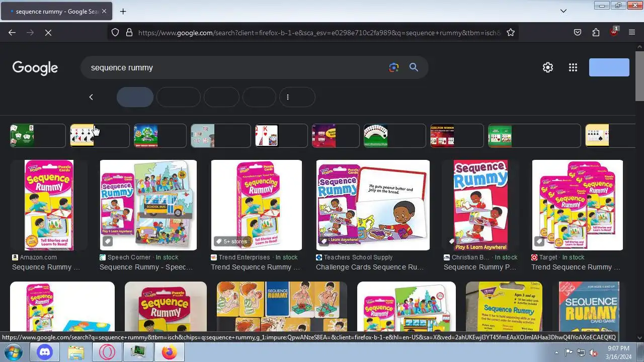Click the product tag icon on Speech Corner image
The width and height of the screenshot is (644, 362).
(108, 241)
